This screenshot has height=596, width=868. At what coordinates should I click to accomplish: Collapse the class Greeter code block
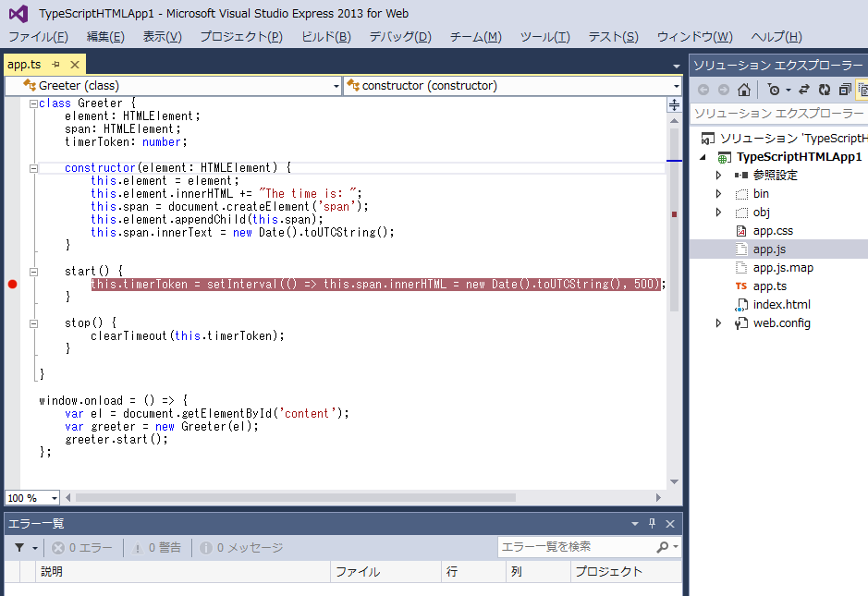pos(34,103)
